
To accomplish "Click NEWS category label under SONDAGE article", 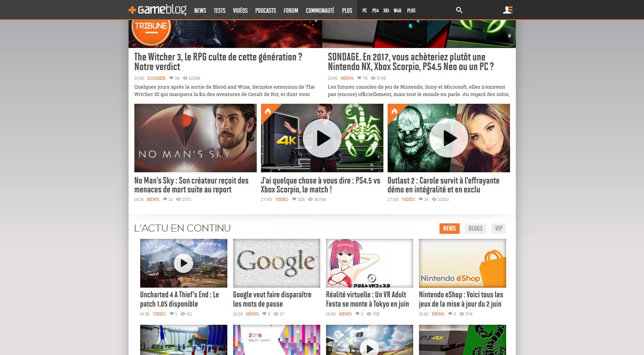I will [347, 78].
